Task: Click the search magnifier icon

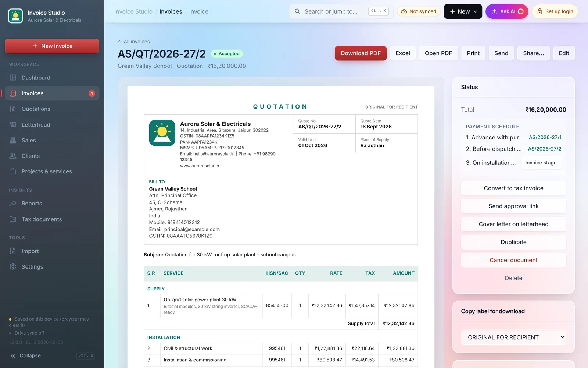Action: (297, 11)
